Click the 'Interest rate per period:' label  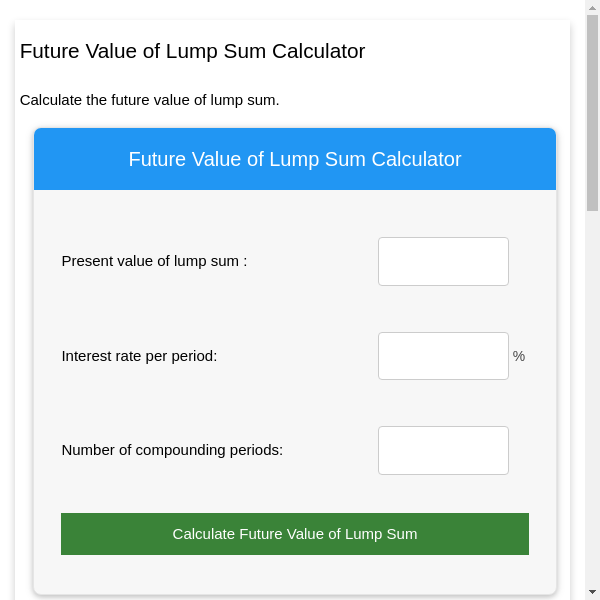(139, 356)
